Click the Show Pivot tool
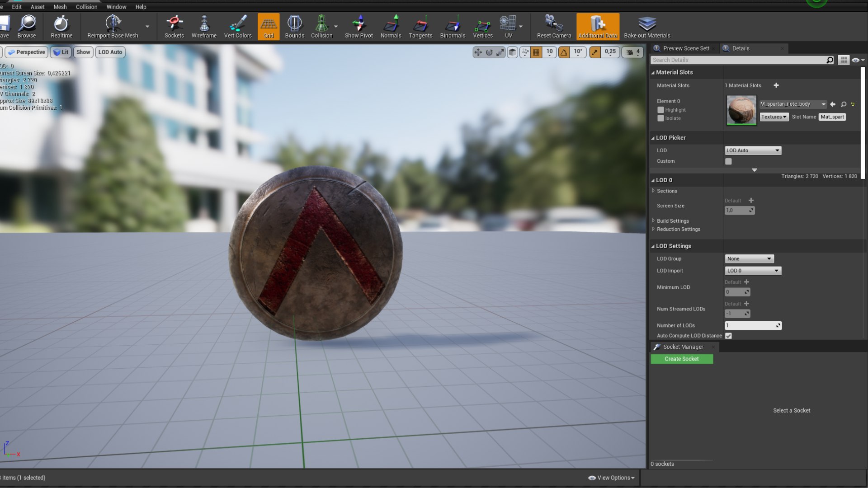The height and width of the screenshot is (488, 868). click(359, 26)
